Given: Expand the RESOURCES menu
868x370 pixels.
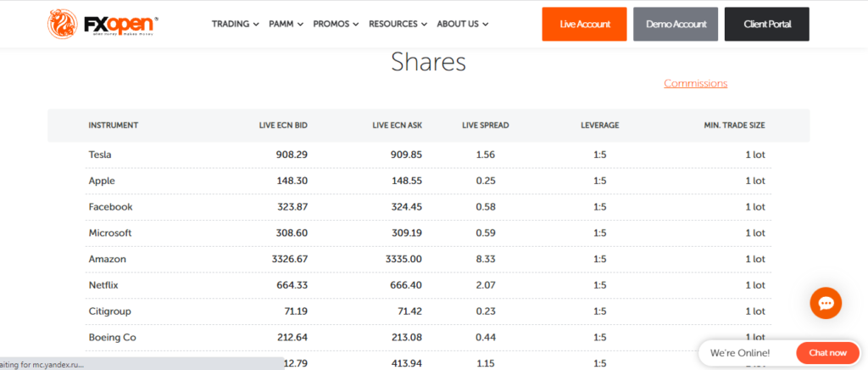Looking at the screenshot, I should (398, 24).
